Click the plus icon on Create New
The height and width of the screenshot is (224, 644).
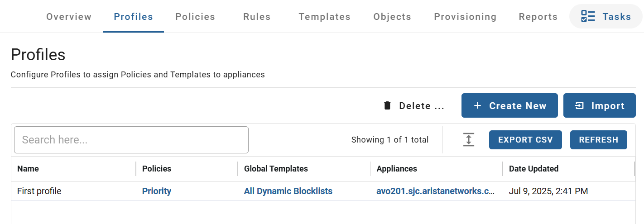[477, 105]
